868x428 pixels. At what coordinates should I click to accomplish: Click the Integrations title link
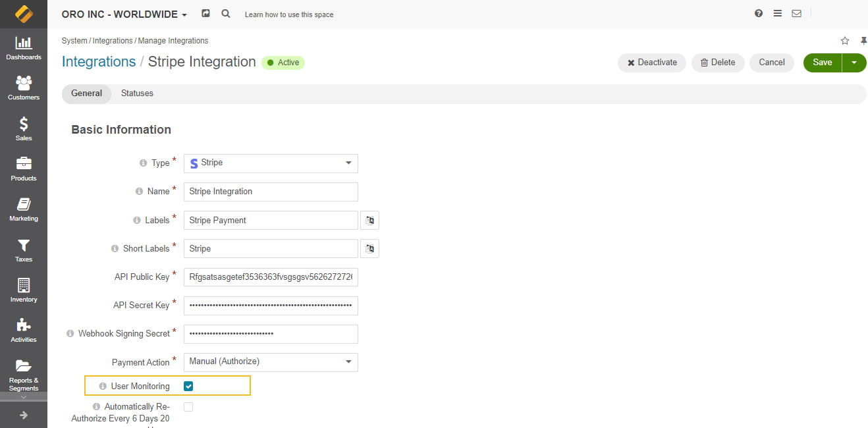(99, 62)
